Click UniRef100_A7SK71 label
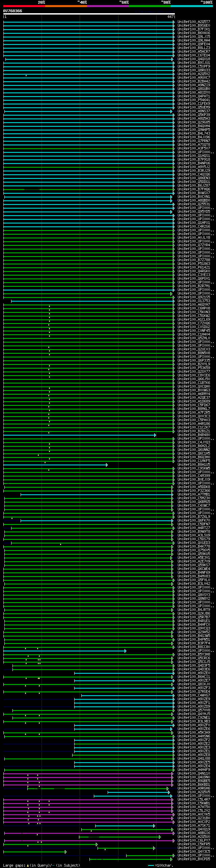The height and width of the screenshot is (868, 216). tap(194, 826)
